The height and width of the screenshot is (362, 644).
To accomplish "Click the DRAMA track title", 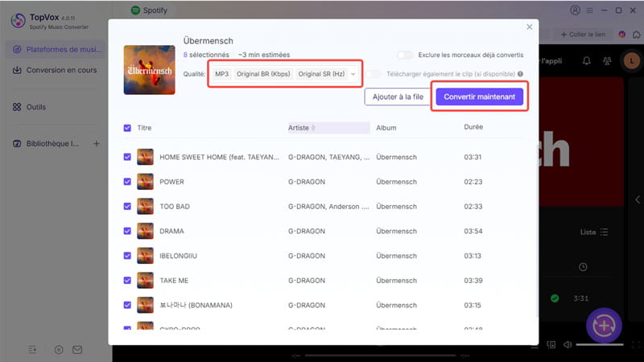I will [171, 231].
